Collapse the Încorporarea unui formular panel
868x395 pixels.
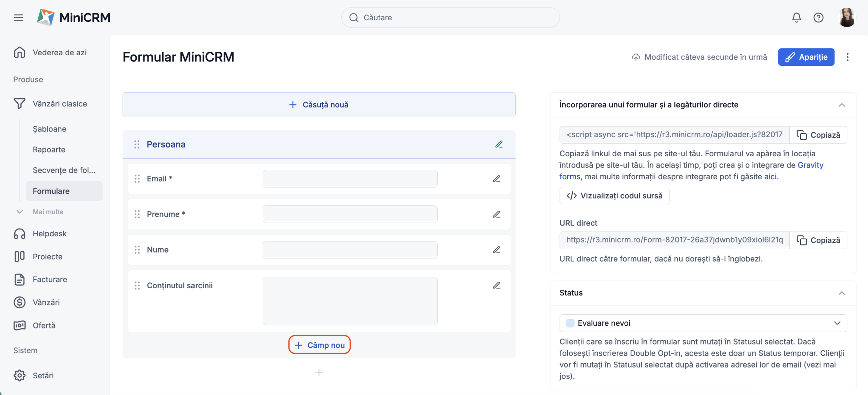click(842, 105)
